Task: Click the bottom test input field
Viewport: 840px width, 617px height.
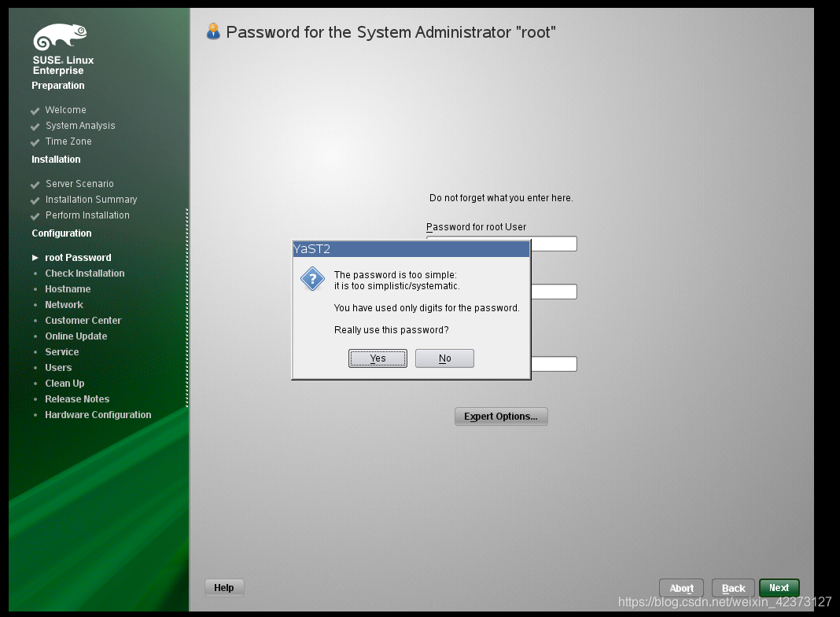Action: [554, 364]
